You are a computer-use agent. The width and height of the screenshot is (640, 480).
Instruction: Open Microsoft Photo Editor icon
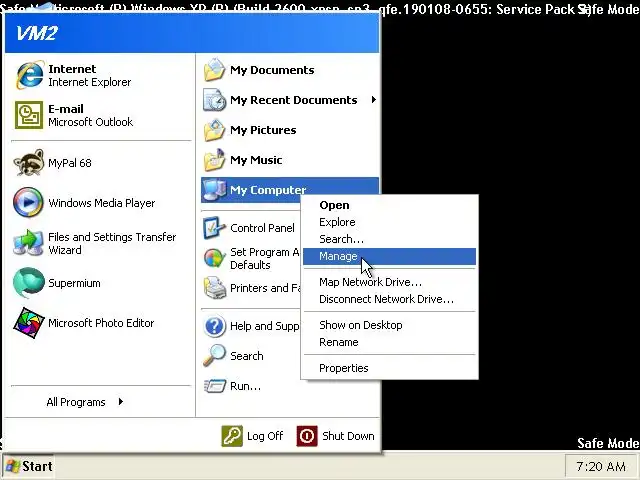coord(29,322)
